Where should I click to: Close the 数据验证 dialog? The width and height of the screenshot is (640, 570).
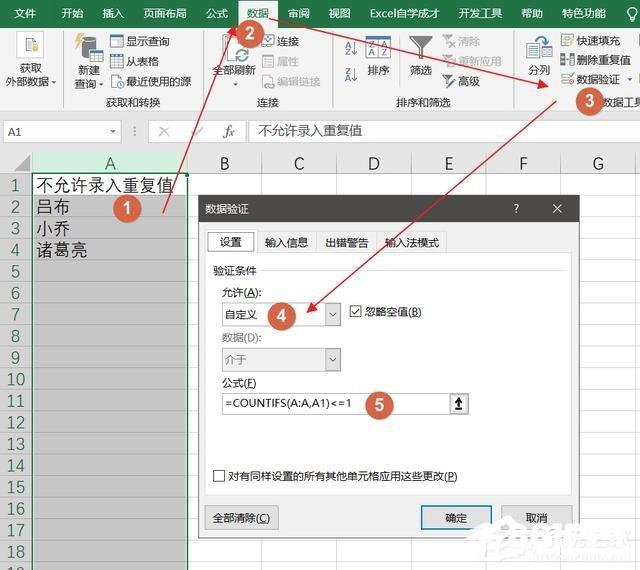[557, 209]
